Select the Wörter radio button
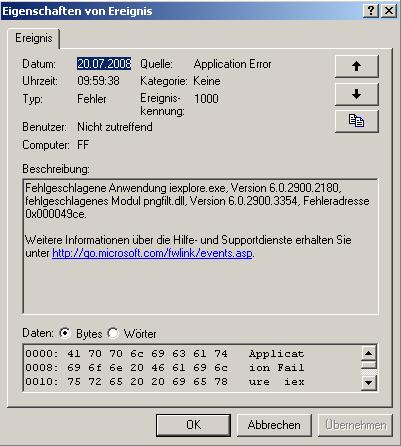Viewport: 401px width, 446px height. 113,333
